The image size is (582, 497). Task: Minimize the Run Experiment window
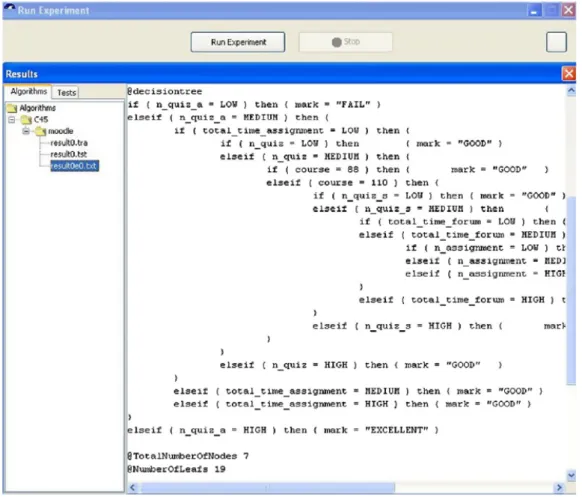click(534, 10)
